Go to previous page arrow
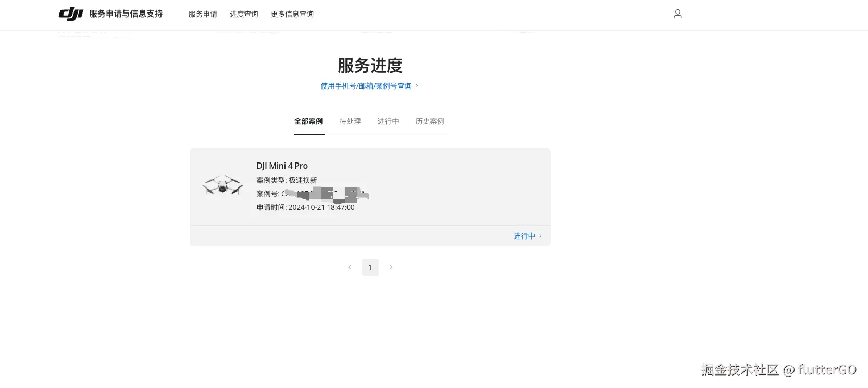The width and height of the screenshot is (868, 388). [x=350, y=267]
